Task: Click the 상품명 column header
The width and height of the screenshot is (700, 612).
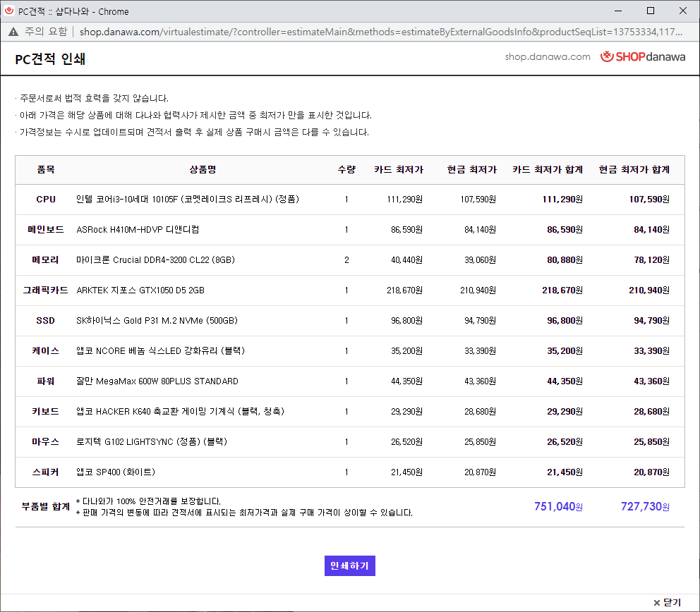Action: (x=203, y=169)
